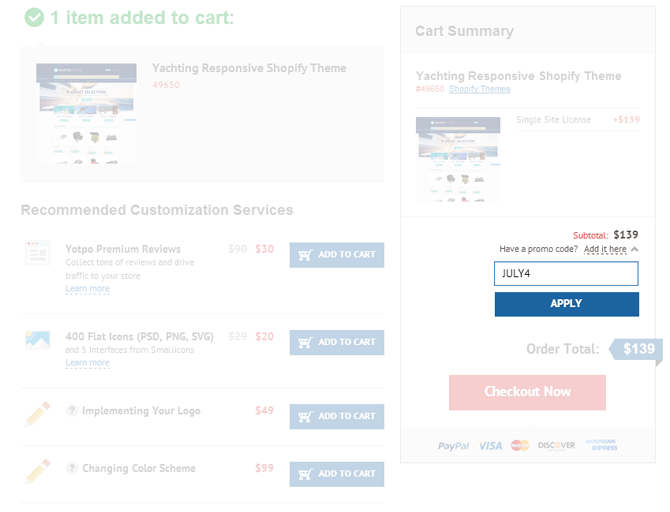The height and width of the screenshot is (512, 670).
Task: Click the 400 Flat Icons (PSD, PNG, SVG) title
Action: 139,337
